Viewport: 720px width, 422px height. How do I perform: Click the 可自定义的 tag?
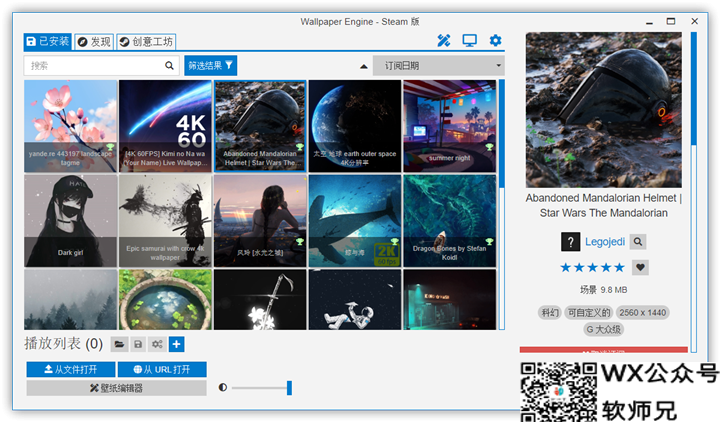tap(589, 313)
